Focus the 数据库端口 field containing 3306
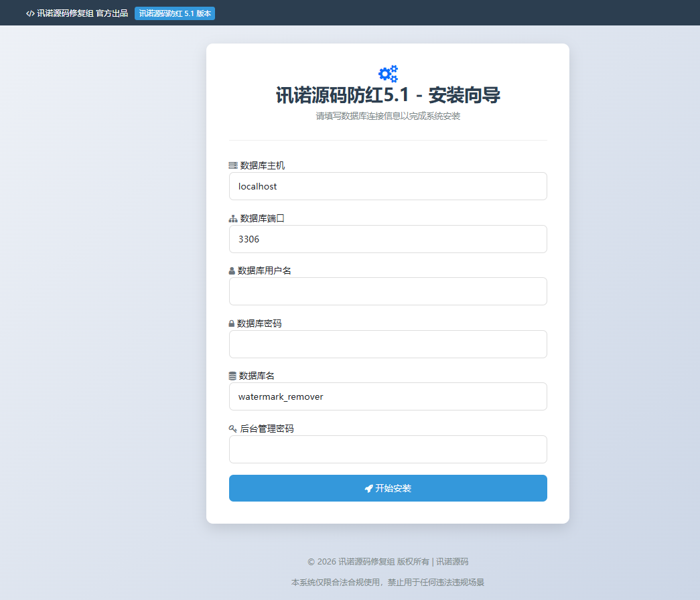700x600 pixels. (x=388, y=239)
